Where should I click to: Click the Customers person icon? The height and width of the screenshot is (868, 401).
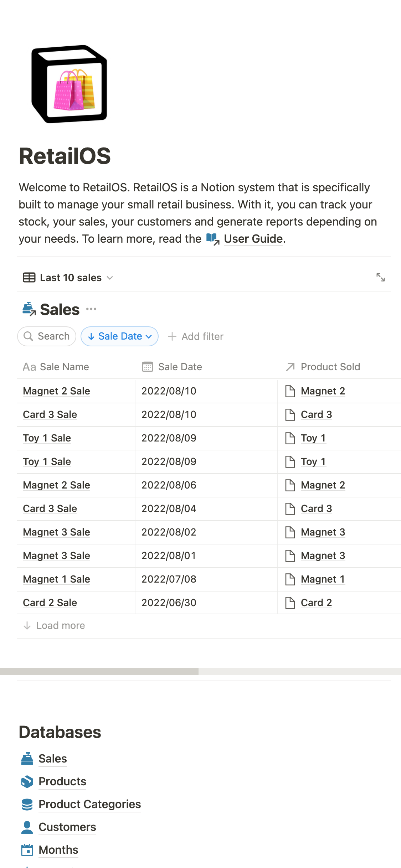tap(27, 827)
